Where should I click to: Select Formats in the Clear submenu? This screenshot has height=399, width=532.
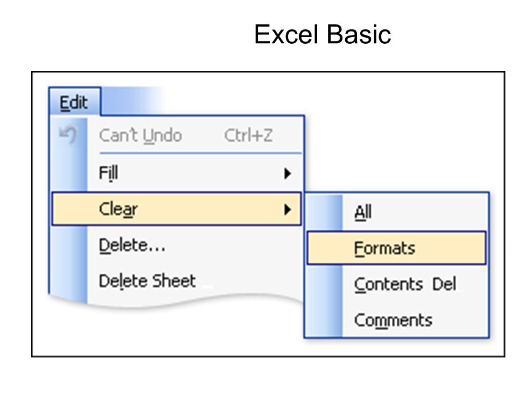tap(396, 248)
